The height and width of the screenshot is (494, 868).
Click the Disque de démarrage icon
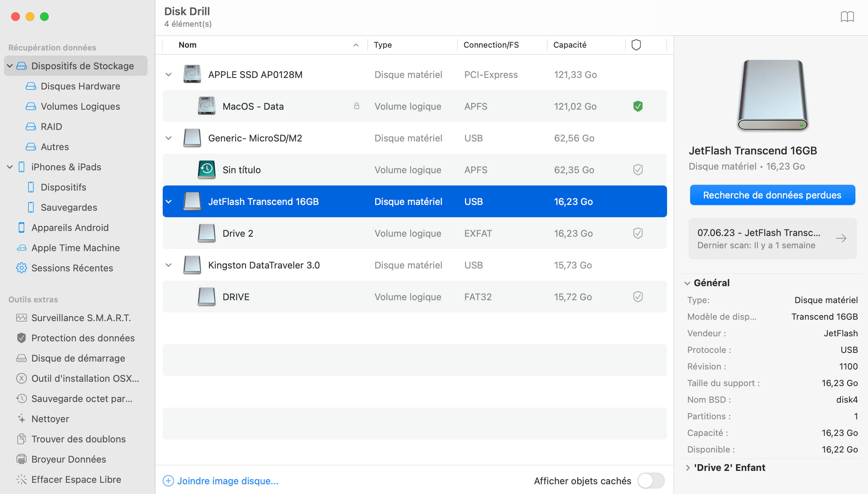[x=22, y=358]
